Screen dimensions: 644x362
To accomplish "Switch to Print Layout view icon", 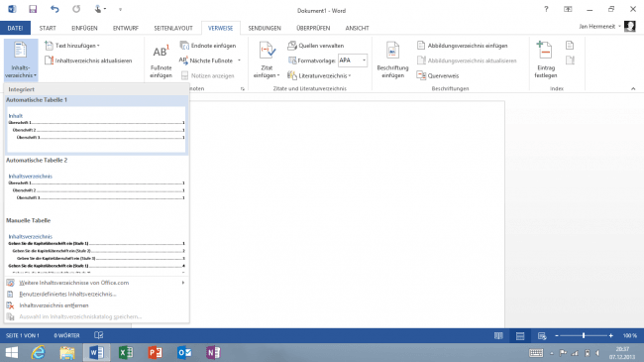I will tap(520, 336).
